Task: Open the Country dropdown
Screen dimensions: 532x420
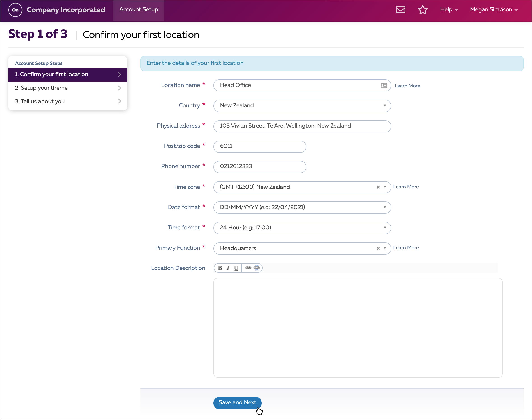Action: 302,106
